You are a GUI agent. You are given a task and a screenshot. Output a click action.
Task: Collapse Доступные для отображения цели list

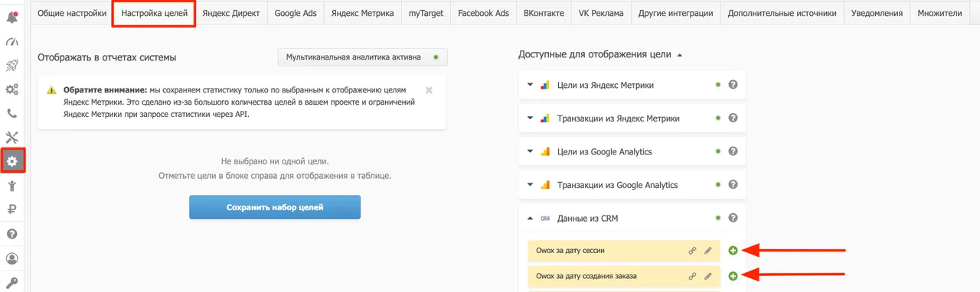point(679,55)
